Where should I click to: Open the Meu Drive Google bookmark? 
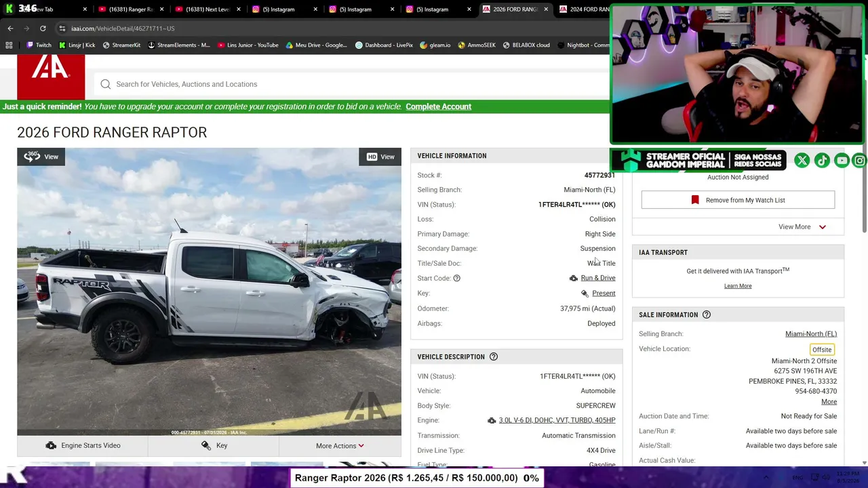317,45
